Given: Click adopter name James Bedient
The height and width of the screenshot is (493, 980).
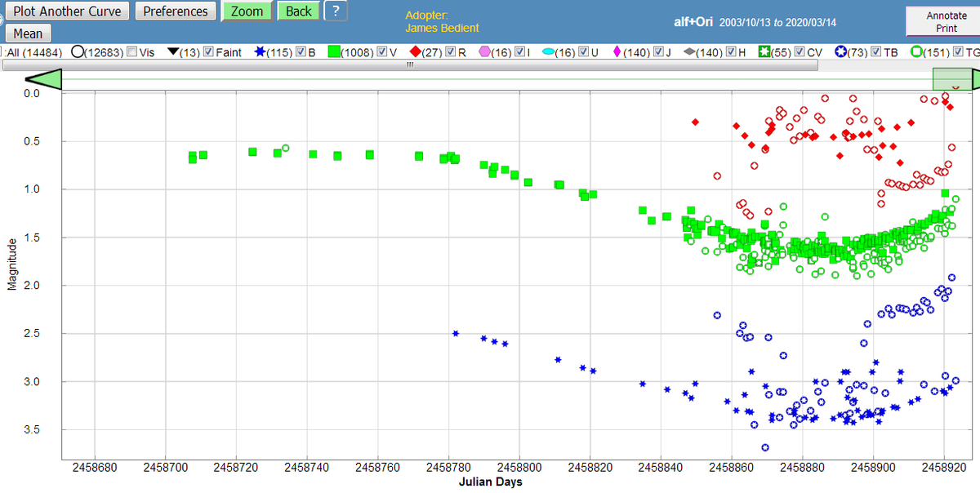Looking at the screenshot, I should click(x=442, y=28).
